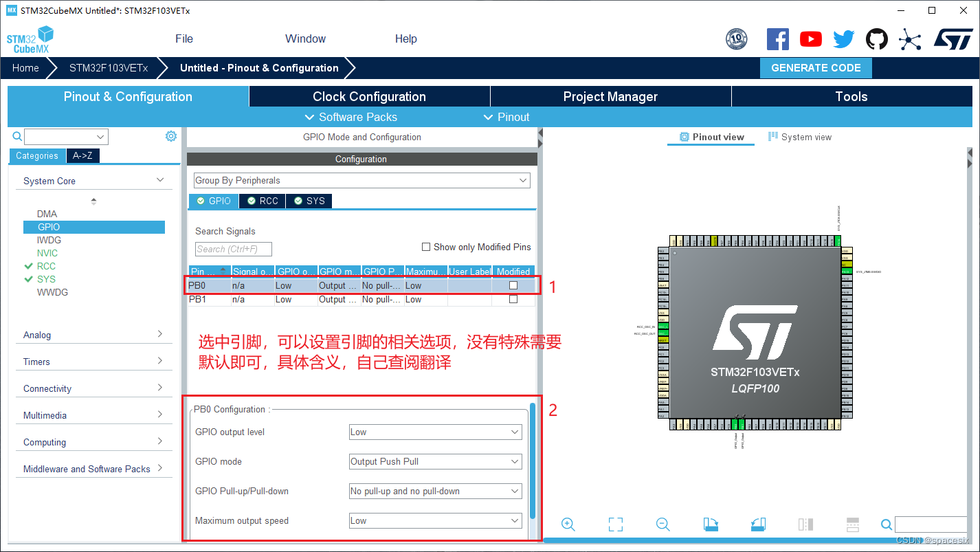Open the ST YouTube channel icon
This screenshot has width=980, height=552.
811,39
